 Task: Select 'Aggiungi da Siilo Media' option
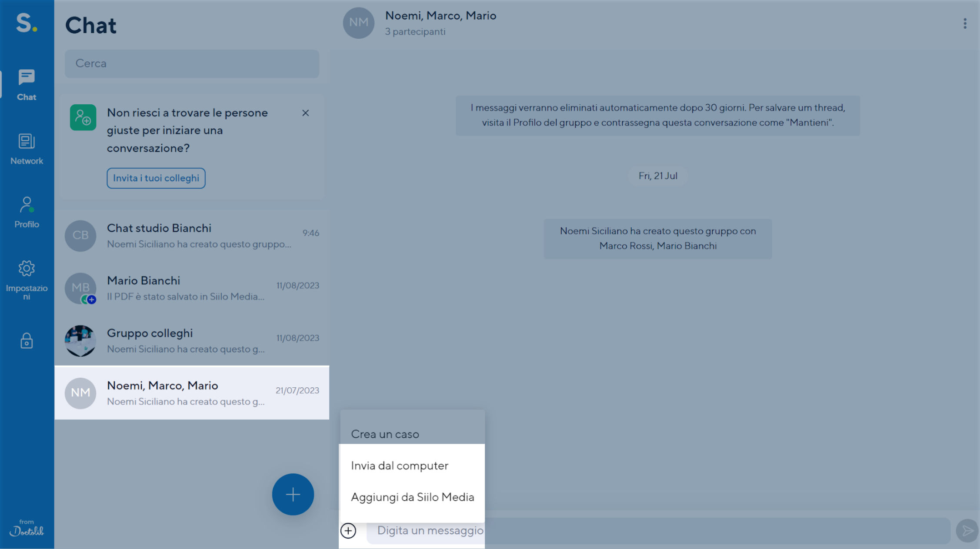pyautogui.click(x=412, y=497)
